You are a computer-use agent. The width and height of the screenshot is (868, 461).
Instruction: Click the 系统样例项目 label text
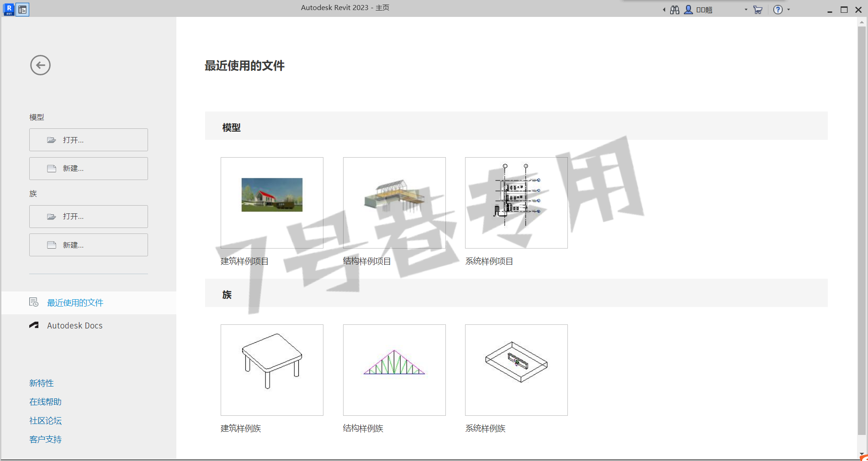[x=489, y=261]
